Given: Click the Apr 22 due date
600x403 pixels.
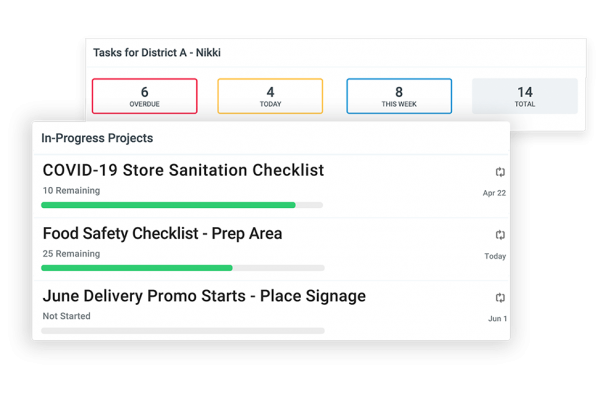Looking at the screenshot, I should click(x=494, y=193).
